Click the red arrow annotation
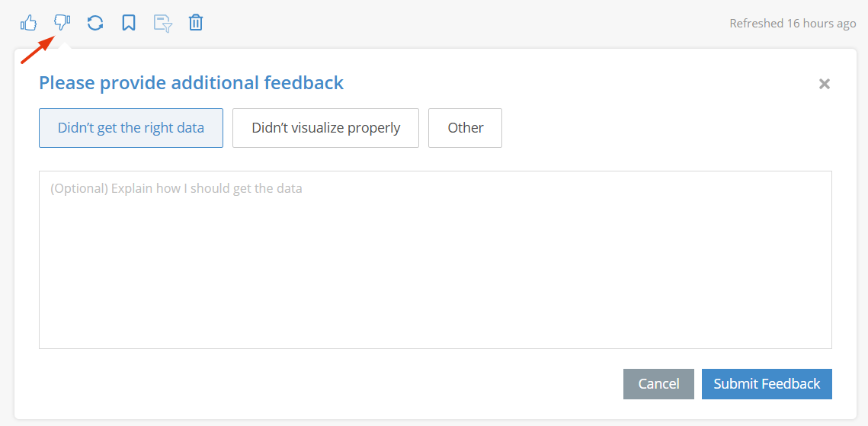The height and width of the screenshot is (426, 868). pyautogui.click(x=38, y=50)
